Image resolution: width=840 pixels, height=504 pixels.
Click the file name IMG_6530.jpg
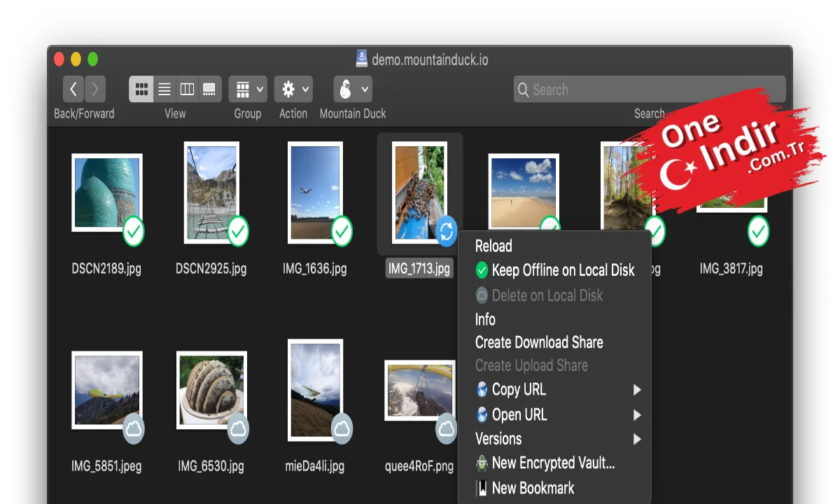click(211, 466)
